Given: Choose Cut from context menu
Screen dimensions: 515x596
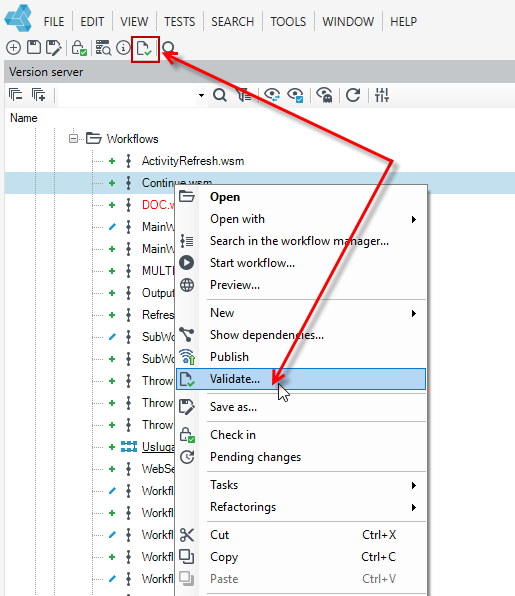Looking at the screenshot, I should tap(301, 535).
